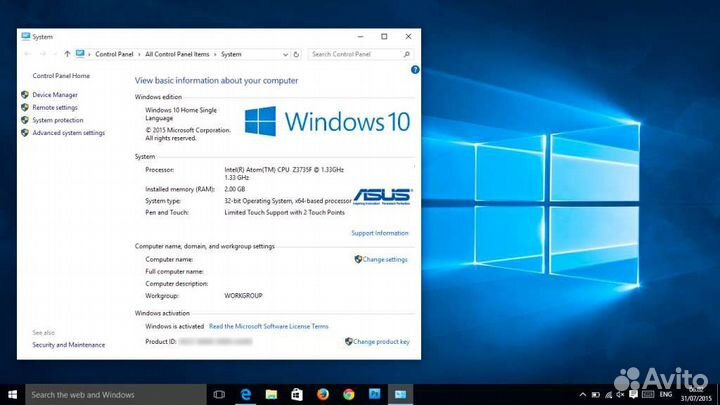Click the Intel Atom processor text
Viewport: 720px width, 405px height.
284,174
